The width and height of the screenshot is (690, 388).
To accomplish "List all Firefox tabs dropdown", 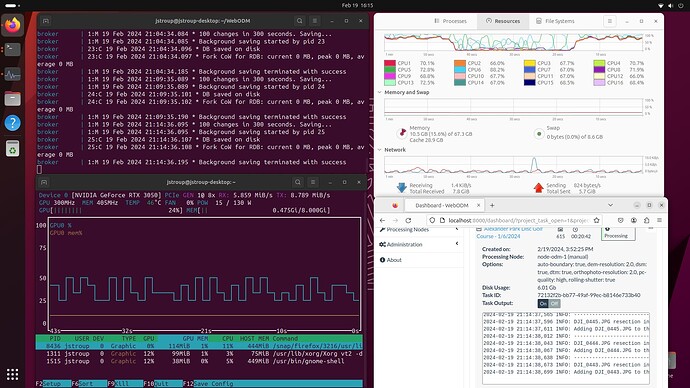I will click(x=610, y=205).
